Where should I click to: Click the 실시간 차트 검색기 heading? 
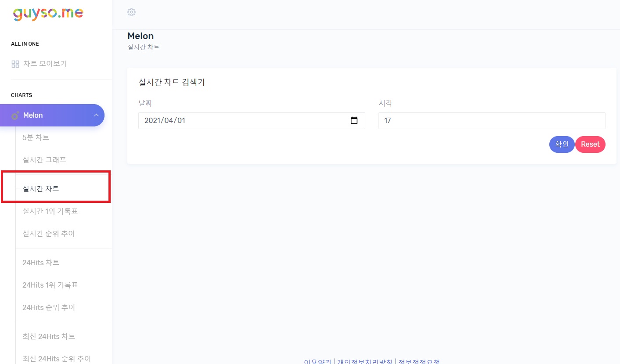point(172,82)
